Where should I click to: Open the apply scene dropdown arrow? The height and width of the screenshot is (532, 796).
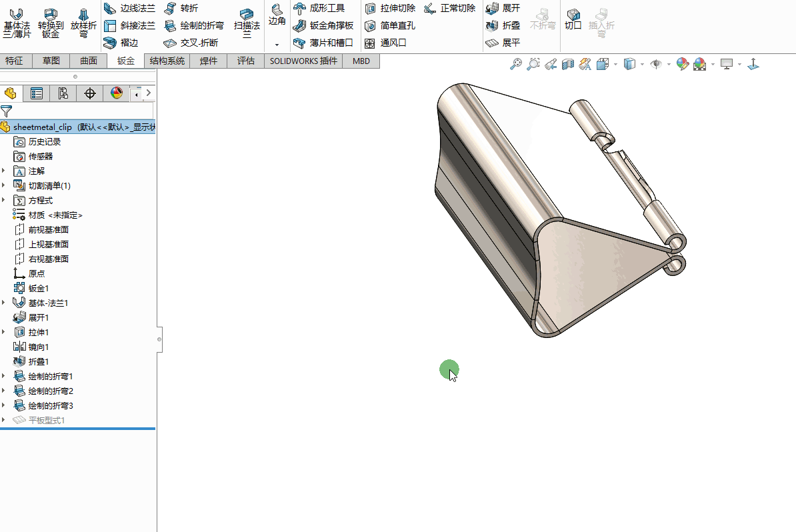(713, 65)
